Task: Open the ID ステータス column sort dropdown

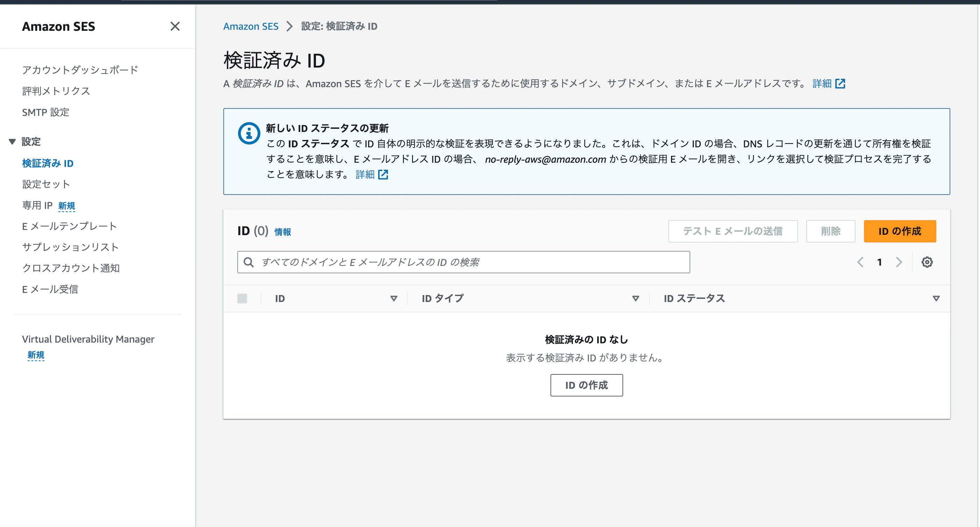Action: (x=936, y=298)
